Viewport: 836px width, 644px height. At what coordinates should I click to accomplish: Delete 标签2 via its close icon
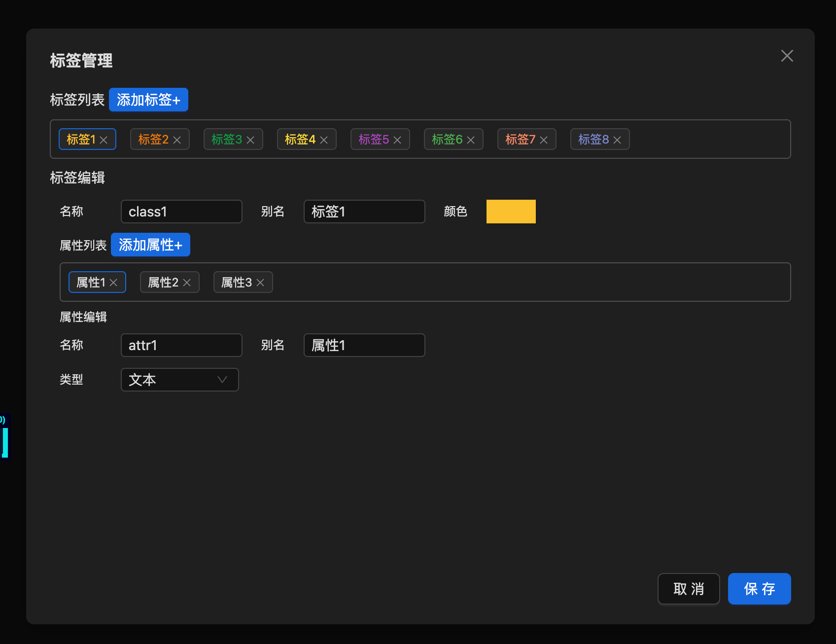point(177,140)
